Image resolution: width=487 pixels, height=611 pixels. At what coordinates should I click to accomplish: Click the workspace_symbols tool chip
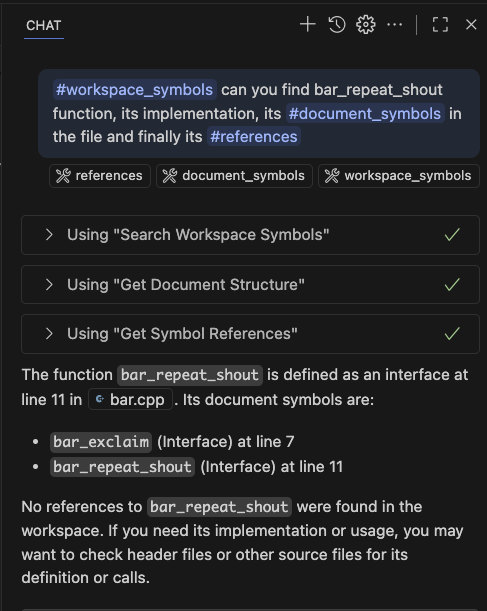tap(399, 176)
